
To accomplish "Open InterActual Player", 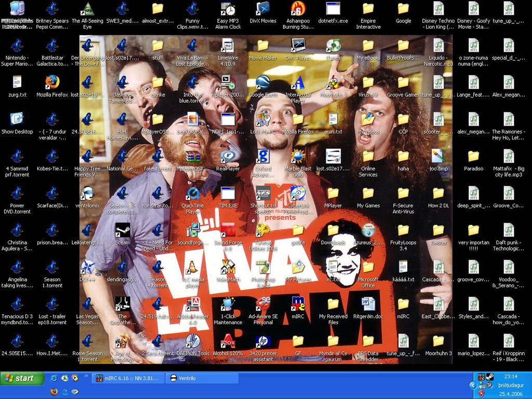I will pos(298,89).
